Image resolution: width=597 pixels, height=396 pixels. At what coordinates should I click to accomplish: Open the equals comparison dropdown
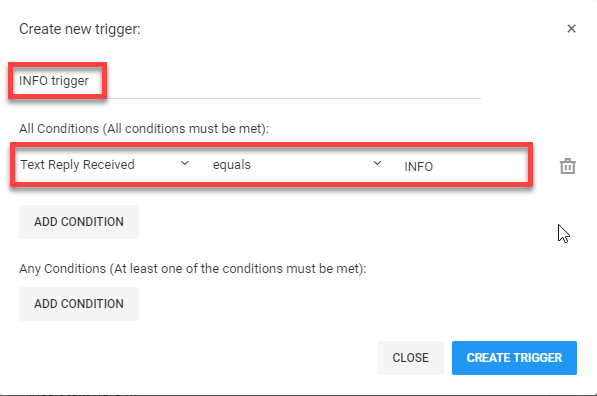coord(296,164)
